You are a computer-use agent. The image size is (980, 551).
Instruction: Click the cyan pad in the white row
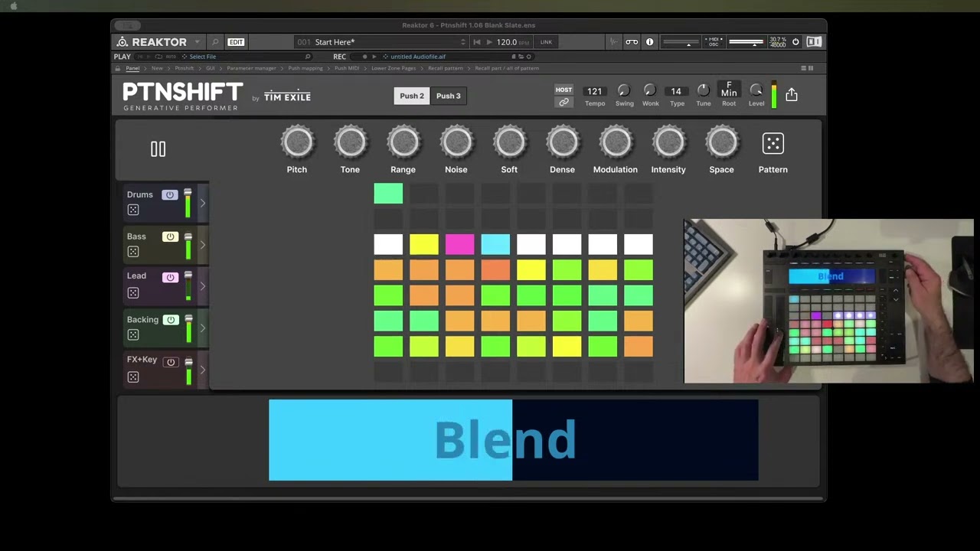click(x=495, y=245)
